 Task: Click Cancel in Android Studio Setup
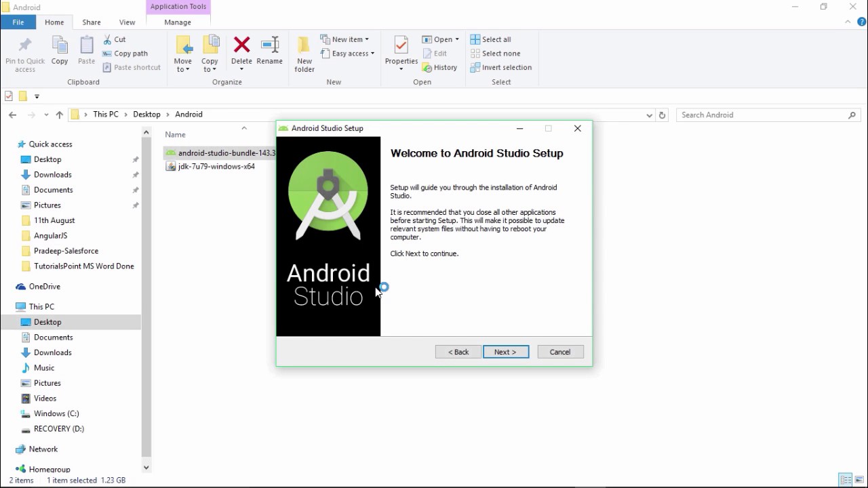tap(560, 352)
